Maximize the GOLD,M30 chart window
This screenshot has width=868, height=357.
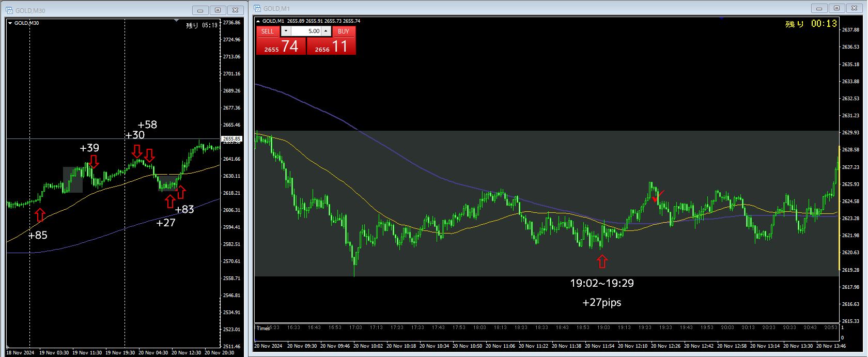click(218, 10)
